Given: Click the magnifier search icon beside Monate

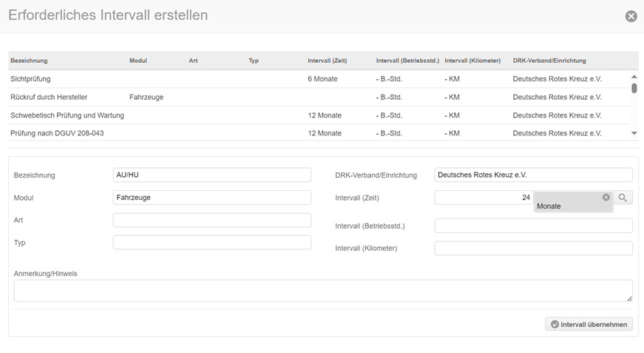Looking at the screenshot, I should 623,198.
